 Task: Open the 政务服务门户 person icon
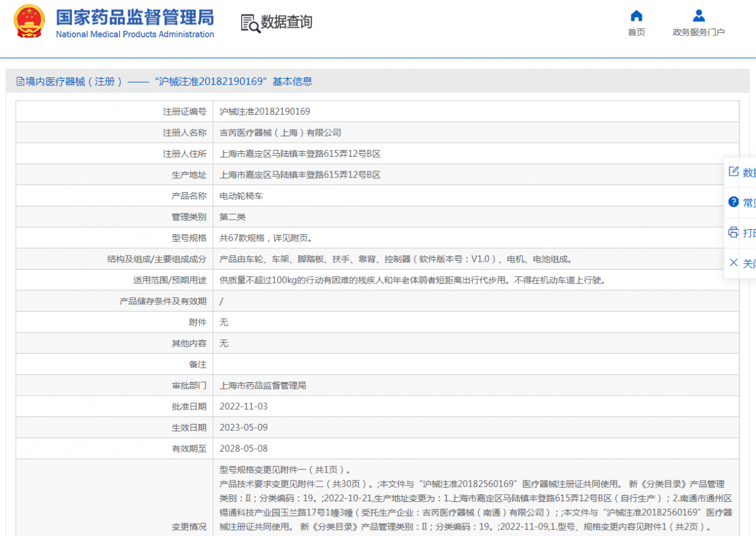pyautogui.click(x=699, y=16)
